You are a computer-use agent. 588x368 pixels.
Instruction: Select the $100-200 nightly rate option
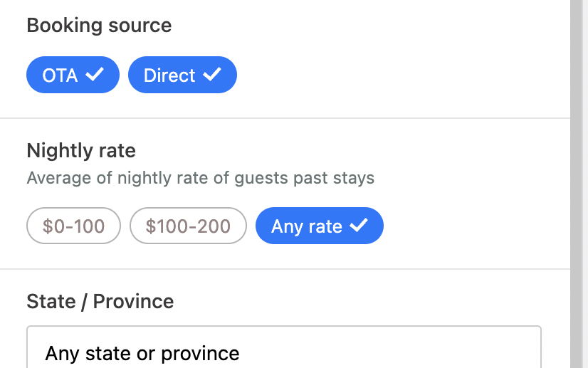coord(188,226)
